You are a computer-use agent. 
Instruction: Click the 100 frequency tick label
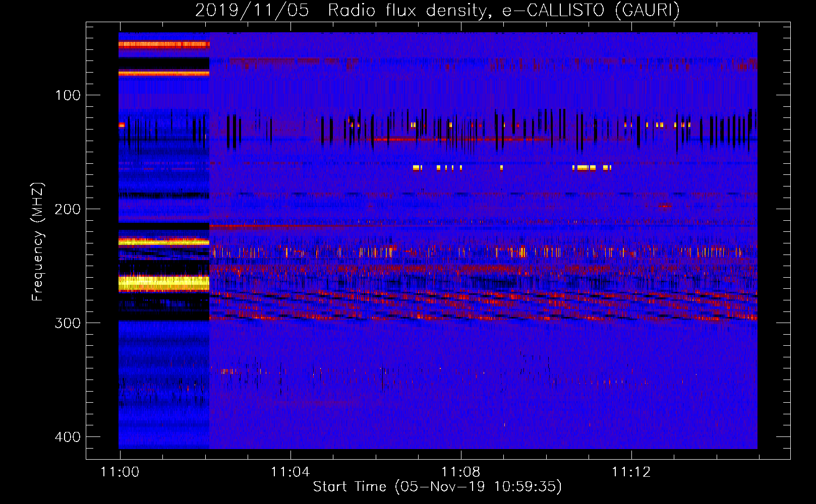point(68,95)
